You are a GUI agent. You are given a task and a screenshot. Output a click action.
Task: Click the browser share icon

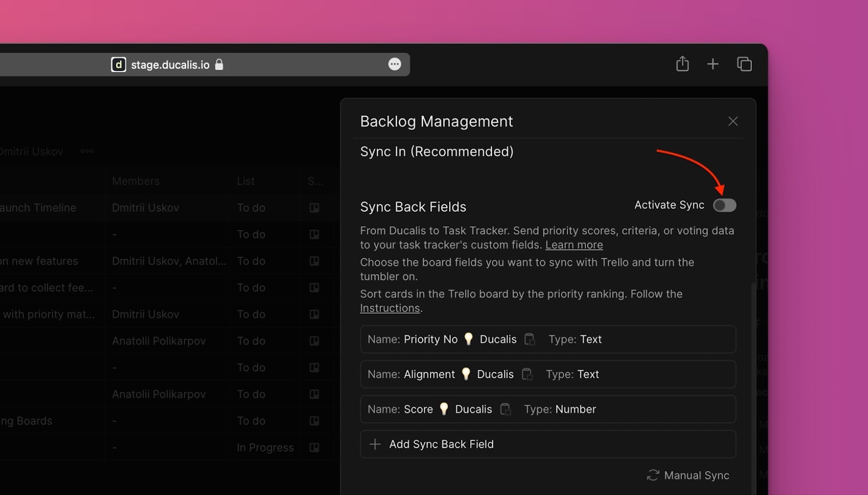coord(682,64)
